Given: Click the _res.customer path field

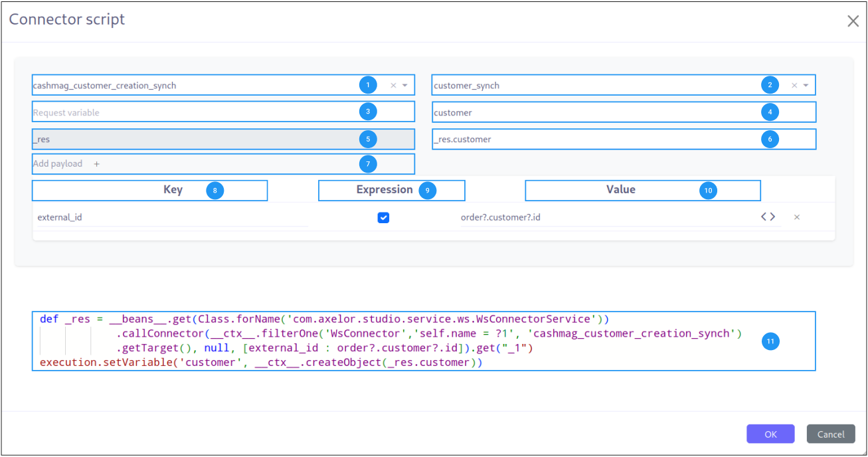Looking at the screenshot, I should point(598,139).
